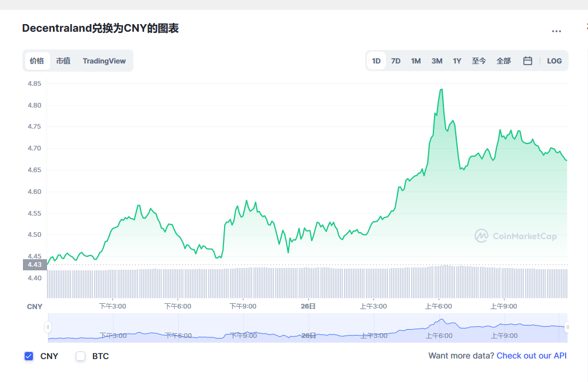Click the 下午3:00 x-axis label

pos(112,306)
